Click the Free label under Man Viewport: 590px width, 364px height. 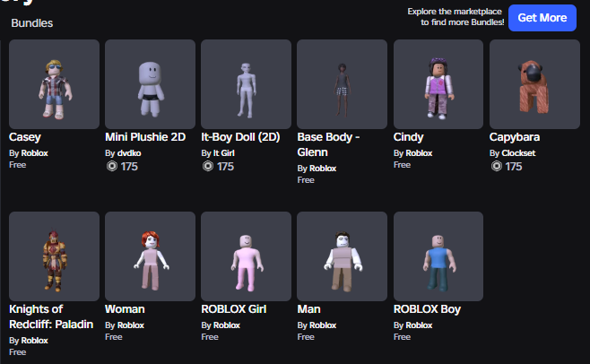[306, 337]
